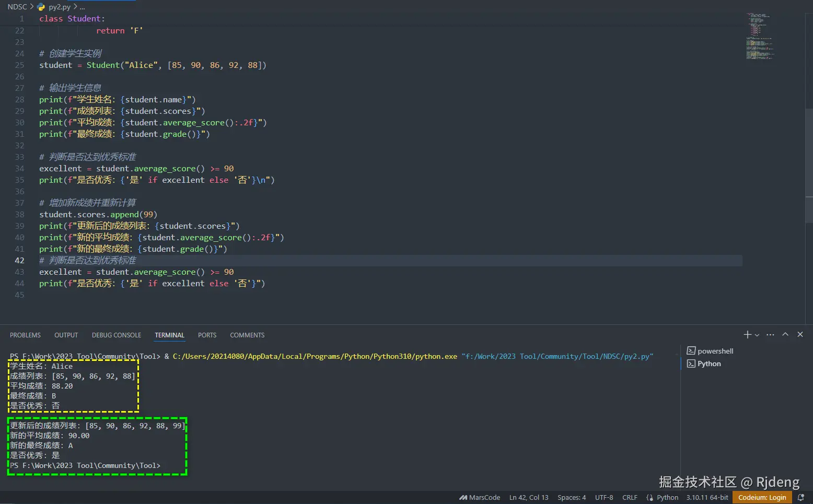Click the Ln 42, Col 13 position indicator
813x504 pixels.
(529, 498)
